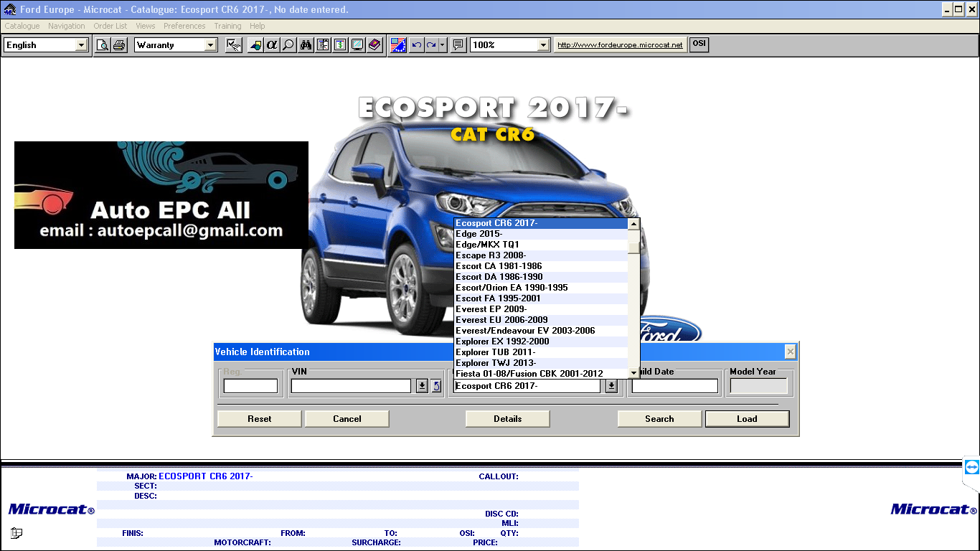Screen dimensions: 980x551
Task: Click the dollar price icon
Action: [340, 44]
